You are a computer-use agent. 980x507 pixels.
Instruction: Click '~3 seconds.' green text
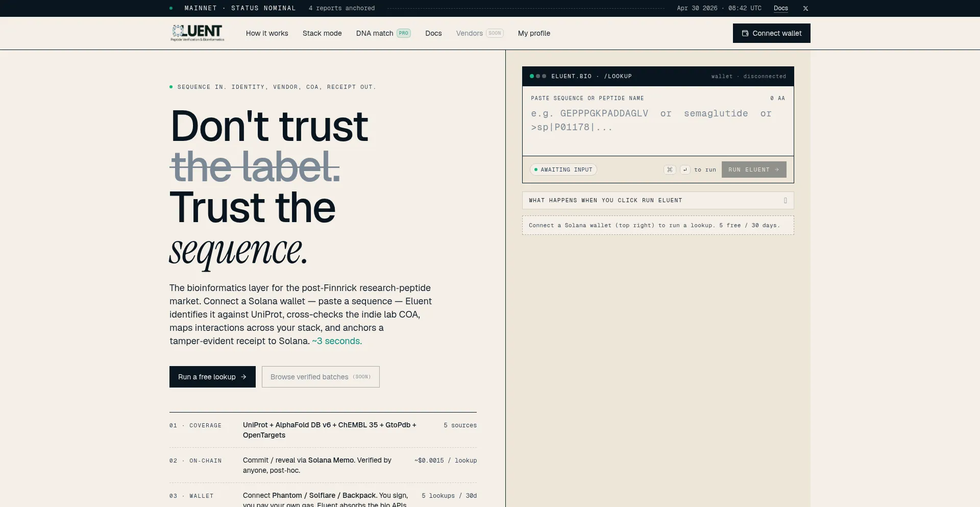click(x=337, y=341)
